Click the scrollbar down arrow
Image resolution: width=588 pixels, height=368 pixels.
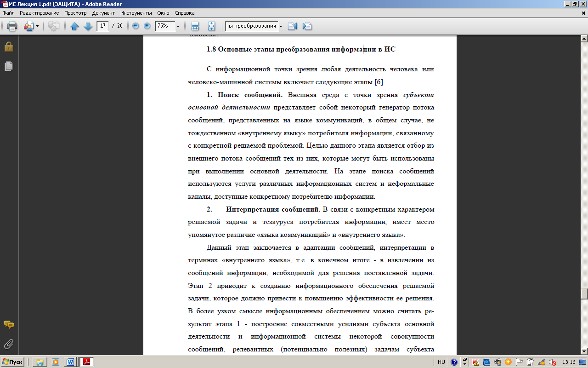584,352
